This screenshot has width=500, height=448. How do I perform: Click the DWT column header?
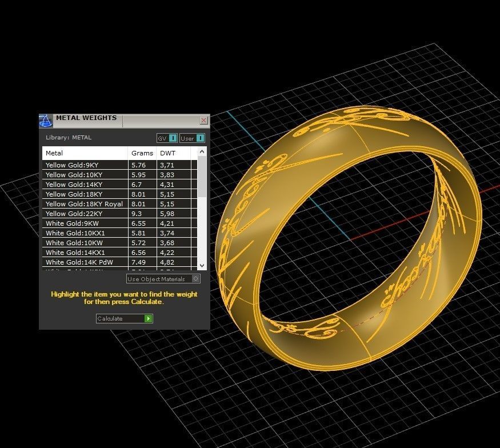pyautogui.click(x=174, y=153)
